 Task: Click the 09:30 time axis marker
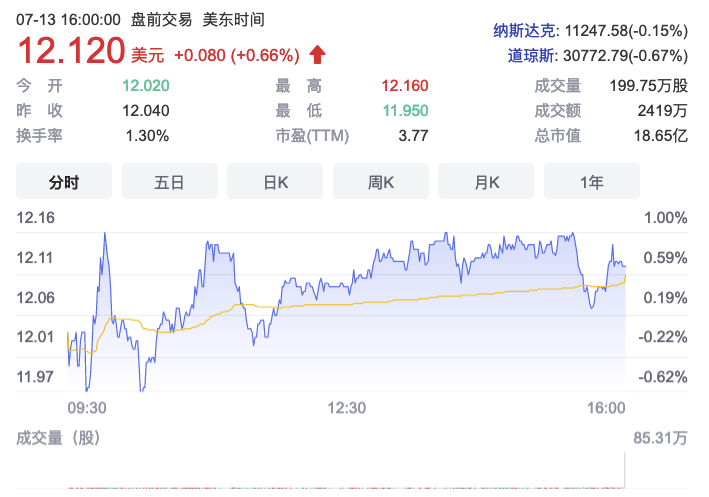coord(86,407)
